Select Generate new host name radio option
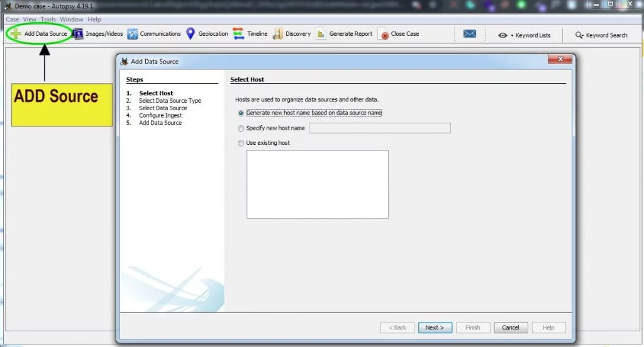 tap(241, 113)
